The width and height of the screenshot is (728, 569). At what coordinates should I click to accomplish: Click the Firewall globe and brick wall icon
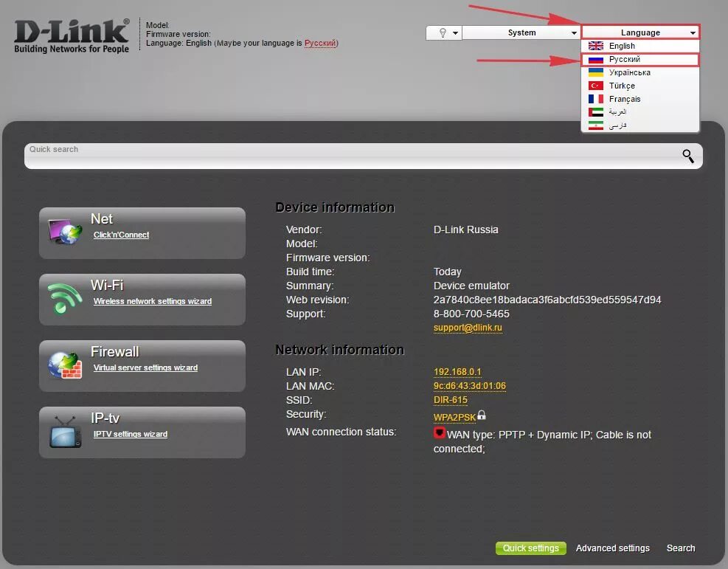pyautogui.click(x=65, y=365)
